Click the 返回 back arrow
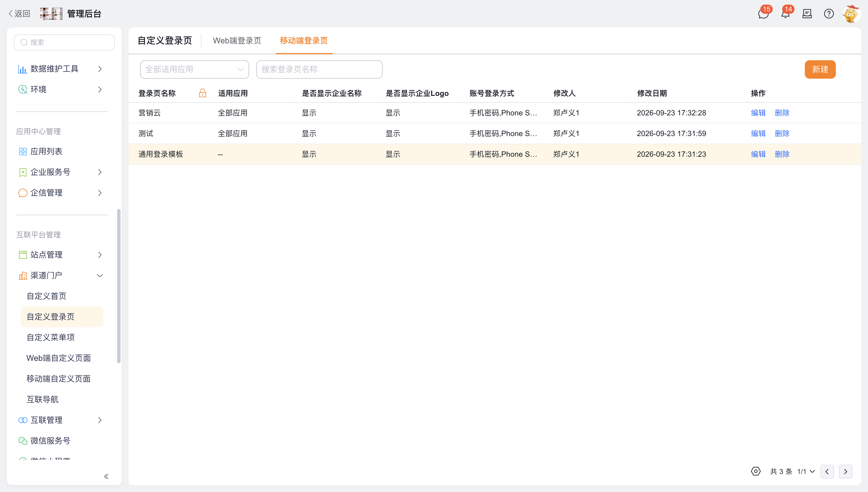The image size is (868, 492). coord(19,13)
